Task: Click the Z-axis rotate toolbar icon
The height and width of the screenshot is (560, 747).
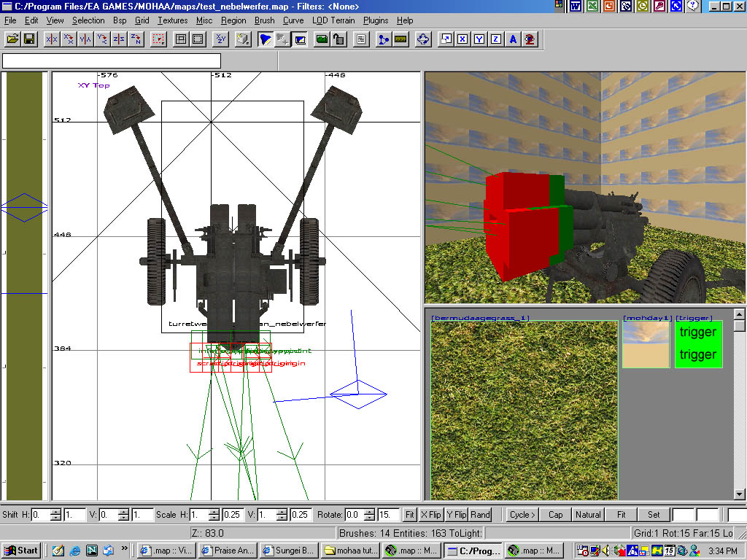Action: [x=135, y=39]
